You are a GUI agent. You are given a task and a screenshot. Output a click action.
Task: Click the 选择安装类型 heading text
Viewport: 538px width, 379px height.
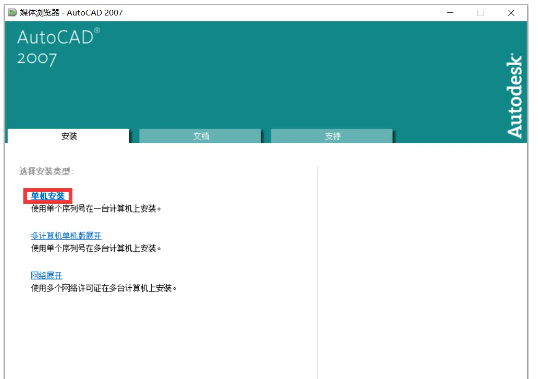pos(46,171)
